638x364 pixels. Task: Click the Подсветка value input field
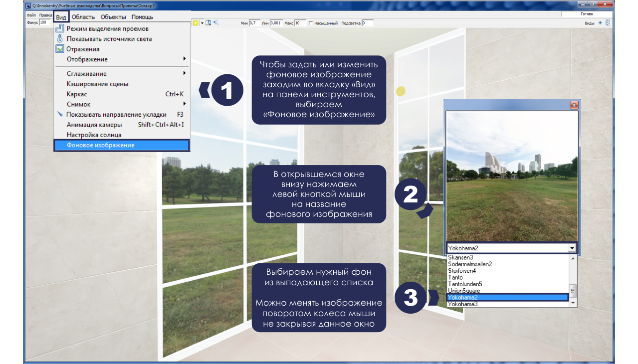coord(367,23)
